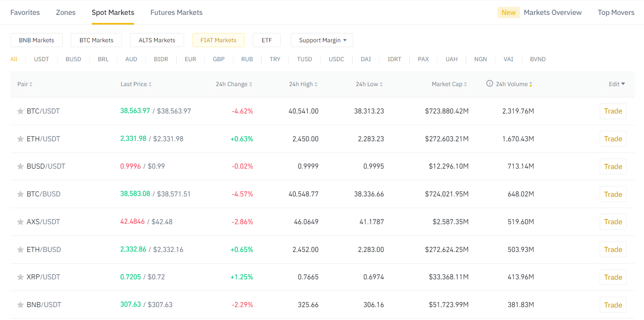Filter by TRY quote currency
644x320 pixels.
point(275,59)
